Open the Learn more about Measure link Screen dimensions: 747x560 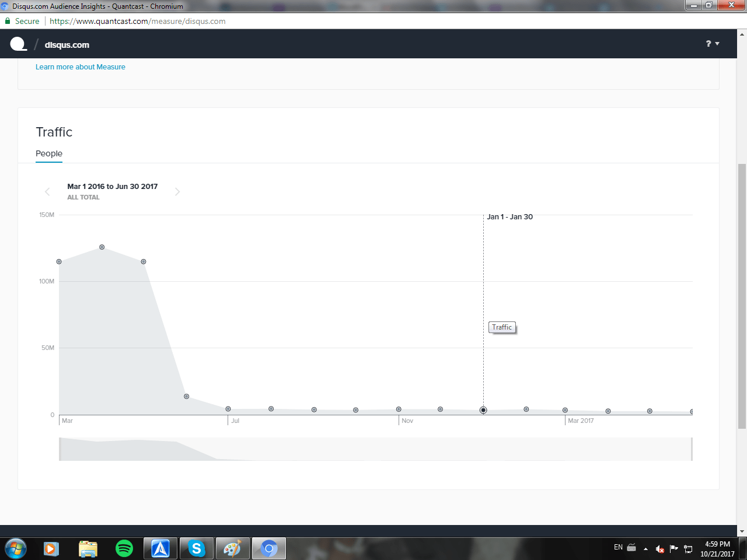coord(80,66)
